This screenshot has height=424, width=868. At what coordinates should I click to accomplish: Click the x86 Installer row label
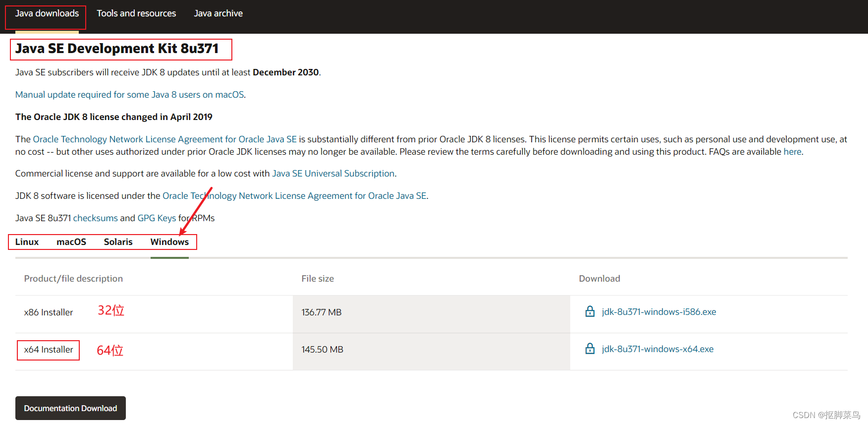(49, 312)
